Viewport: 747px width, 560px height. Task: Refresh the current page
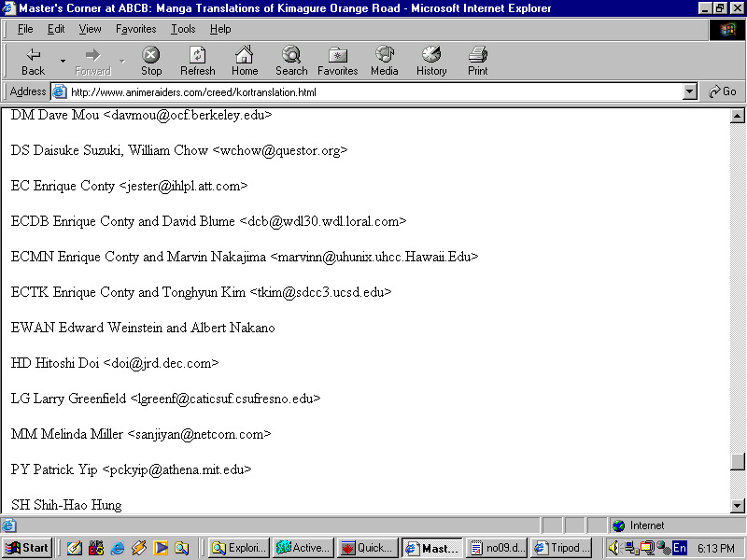(197, 61)
